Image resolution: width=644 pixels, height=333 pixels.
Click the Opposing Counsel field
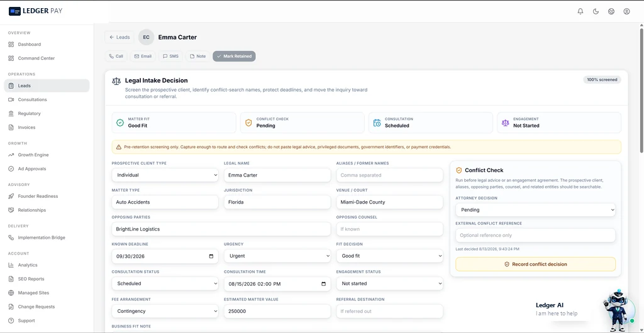[x=389, y=229]
